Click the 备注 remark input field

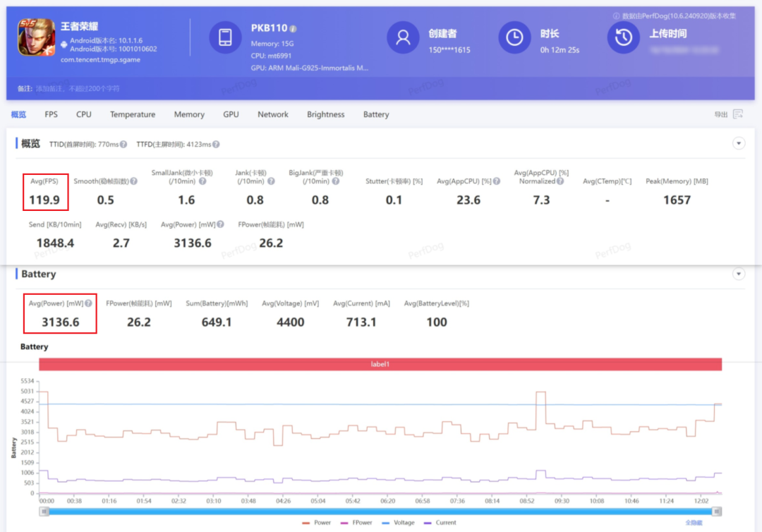78,89
